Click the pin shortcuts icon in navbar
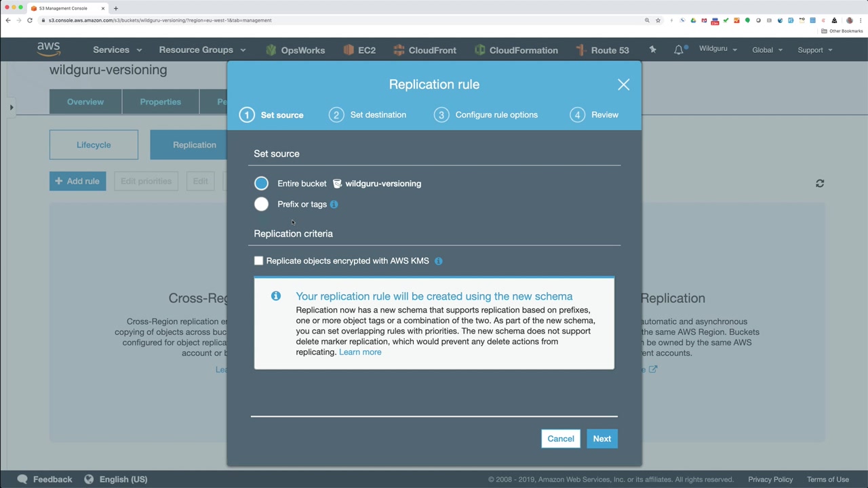Screen dimensions: 868x488 pos(652,49)
